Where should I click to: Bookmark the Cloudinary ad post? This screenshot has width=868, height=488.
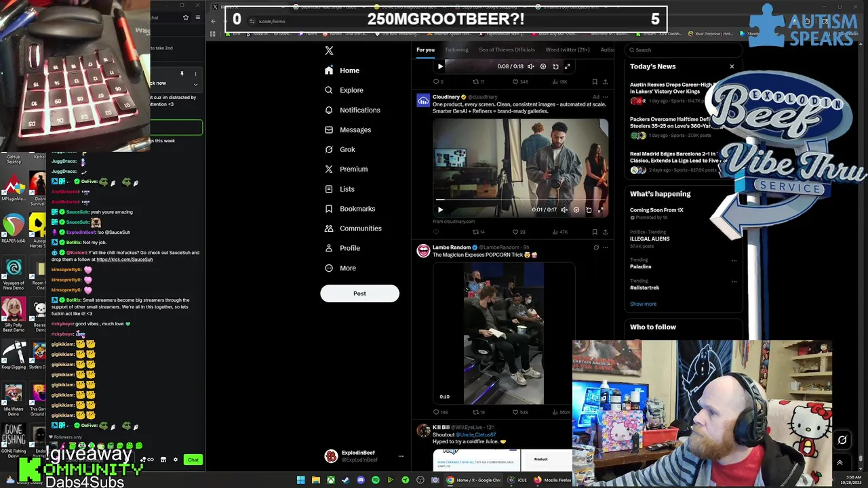pyautogui.click(x=595, y=232)
